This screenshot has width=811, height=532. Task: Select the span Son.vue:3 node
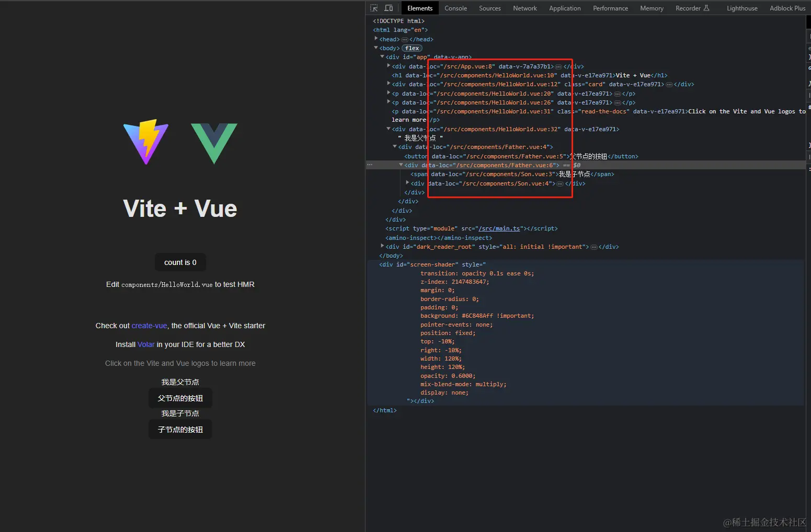pyautogui.click(x=512, y=174)
